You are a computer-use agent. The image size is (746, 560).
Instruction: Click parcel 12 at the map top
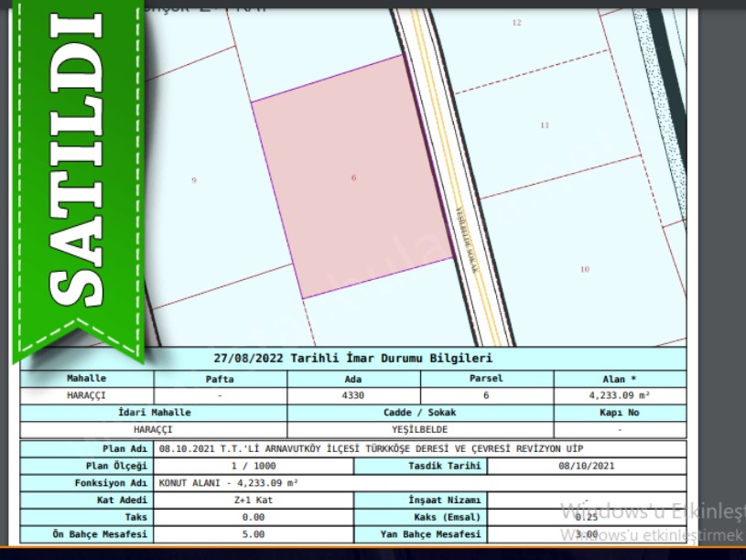516,23
